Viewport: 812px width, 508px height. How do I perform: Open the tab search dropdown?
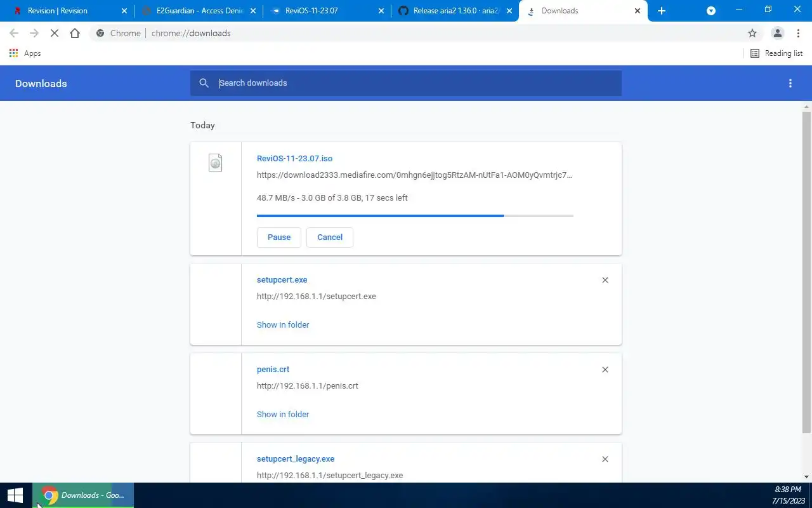point(711,11)
